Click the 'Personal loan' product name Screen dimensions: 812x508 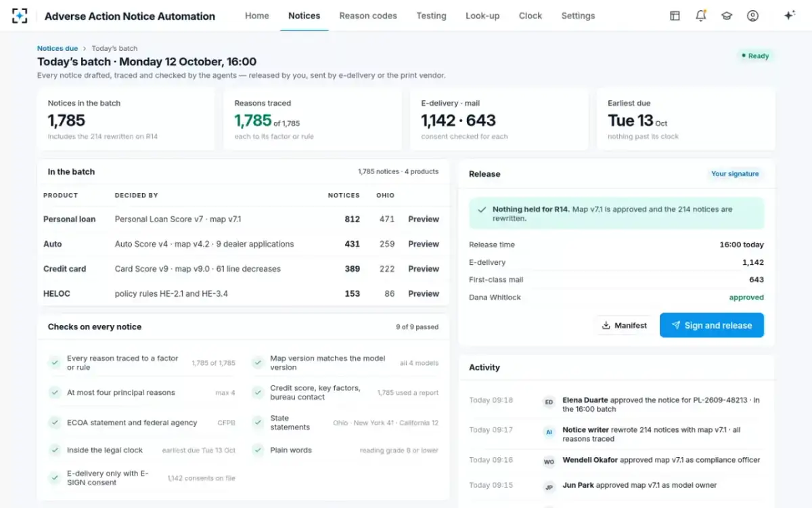[x=69, y=219]
